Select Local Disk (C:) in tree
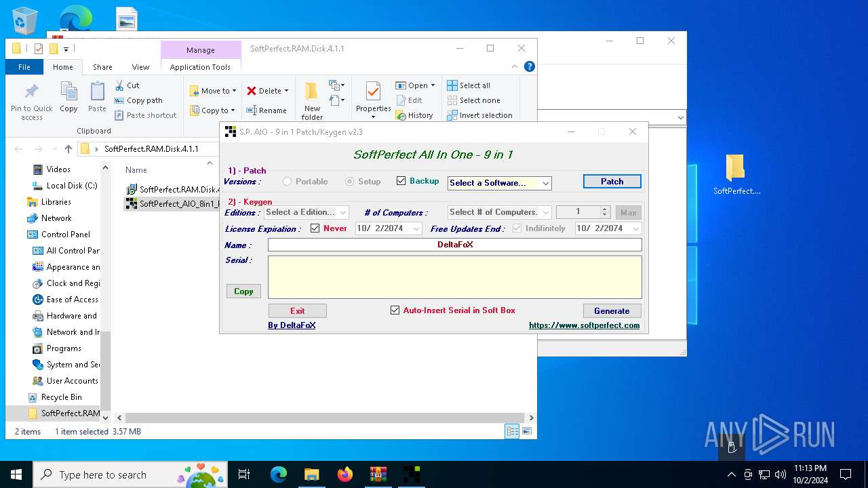Viewport: 868px width, 488px height. click(65, 186)
